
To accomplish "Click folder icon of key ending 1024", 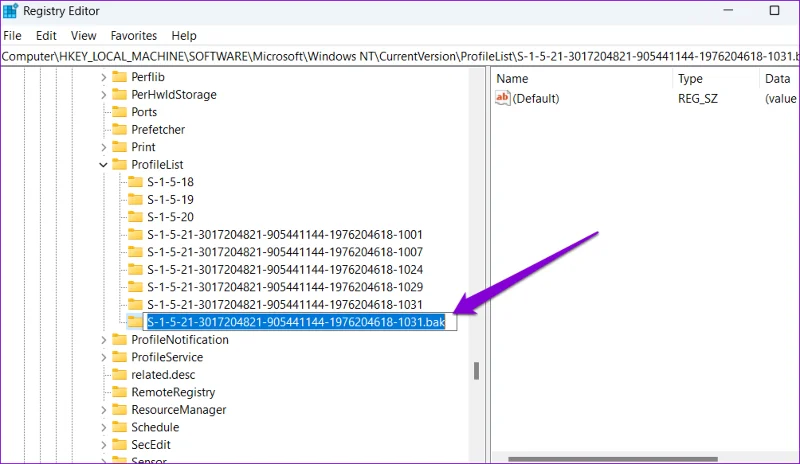I will (x=135, y=269).
